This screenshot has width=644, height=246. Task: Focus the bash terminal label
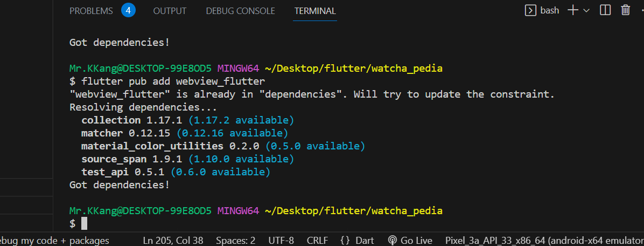[x=550, y=11]
